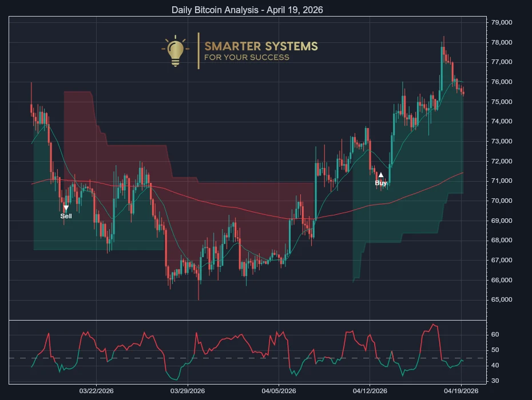Image resolution: width=532 pixels, height=400 pixels.
Task: Collapse the main price chart pane
Action: 246,166
